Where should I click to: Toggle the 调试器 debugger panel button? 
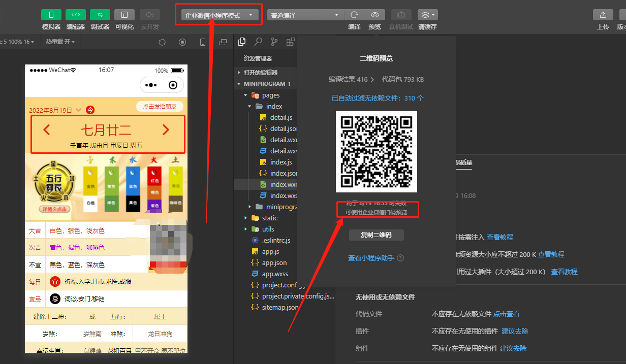pos(100,15)
